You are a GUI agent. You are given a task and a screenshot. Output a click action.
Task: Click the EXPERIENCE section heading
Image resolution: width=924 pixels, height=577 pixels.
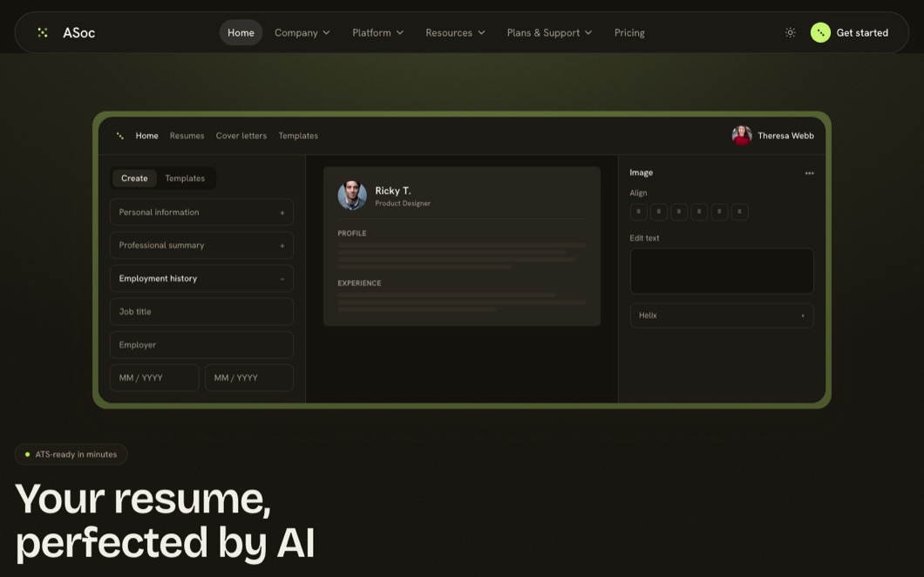click(359, 283)
